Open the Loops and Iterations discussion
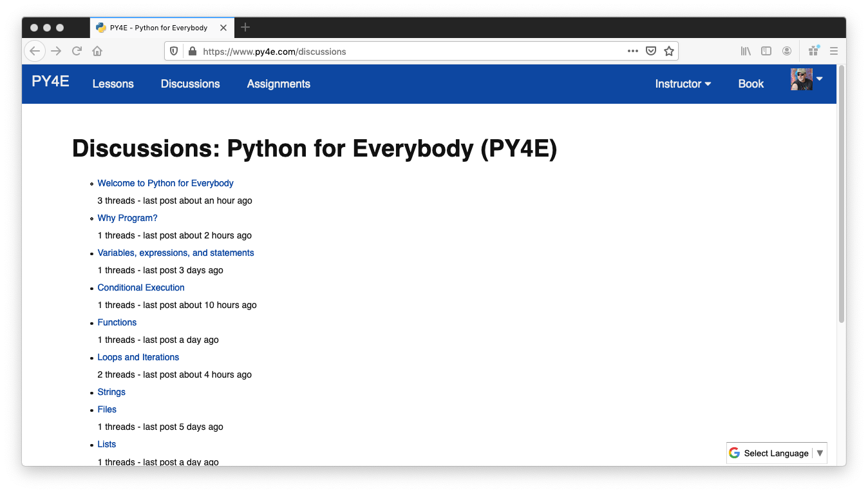The image size is (868, 493). pos(138,357)
